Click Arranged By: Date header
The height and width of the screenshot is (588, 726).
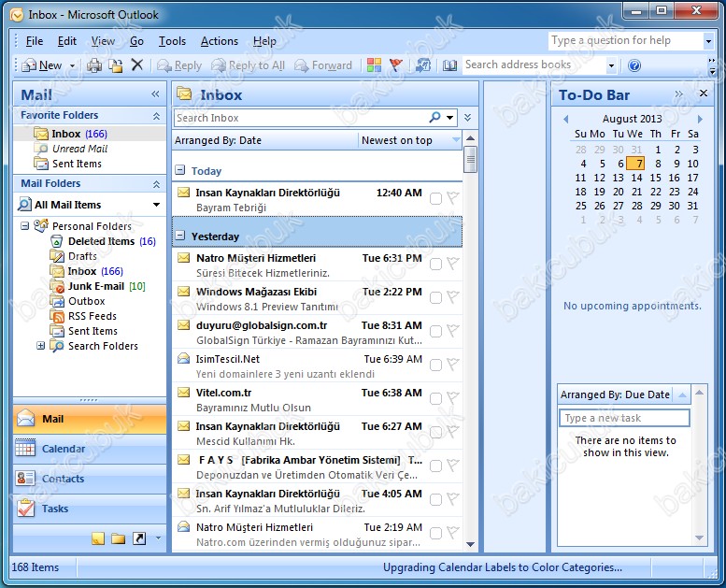click(x=265, y=140)
